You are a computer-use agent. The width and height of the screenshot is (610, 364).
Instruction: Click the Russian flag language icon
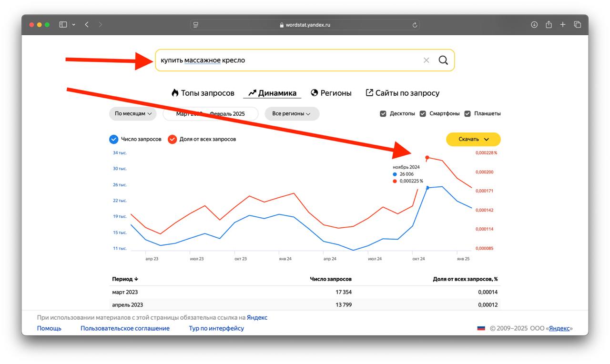[481, 328]
